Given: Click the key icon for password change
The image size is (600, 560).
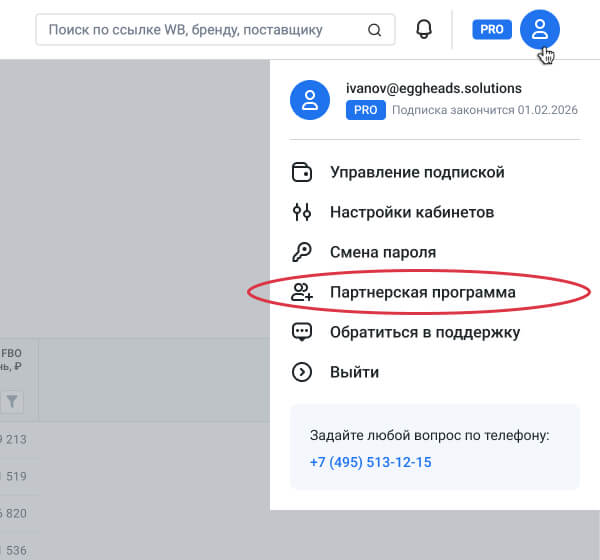Looking at the screenshot, I should [301, 252].
